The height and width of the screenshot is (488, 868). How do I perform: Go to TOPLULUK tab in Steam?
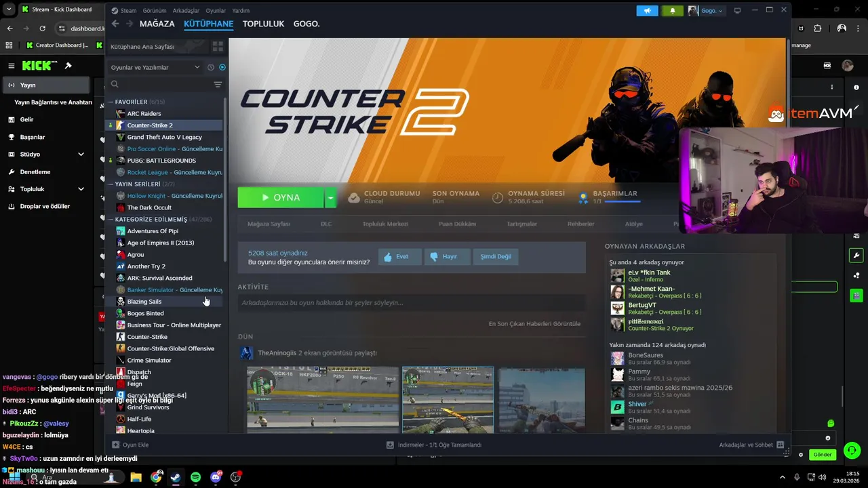(263, 24)
